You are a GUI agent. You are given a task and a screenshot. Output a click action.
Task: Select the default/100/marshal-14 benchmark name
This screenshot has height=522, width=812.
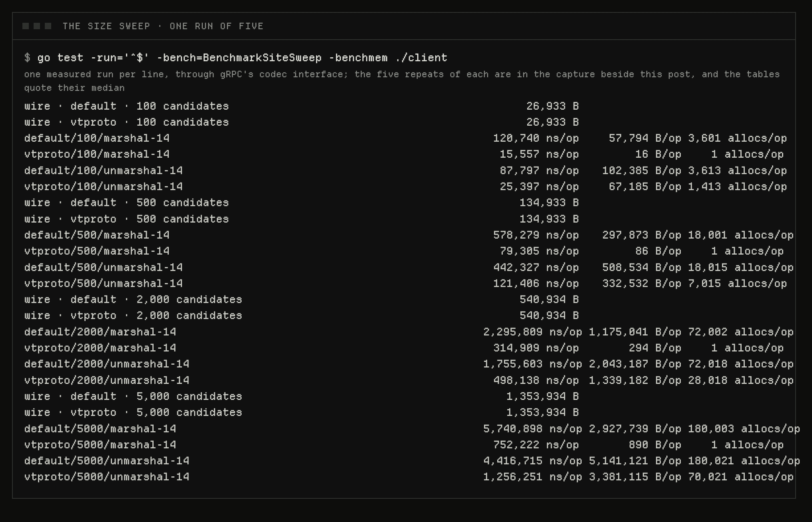[97, 138]
